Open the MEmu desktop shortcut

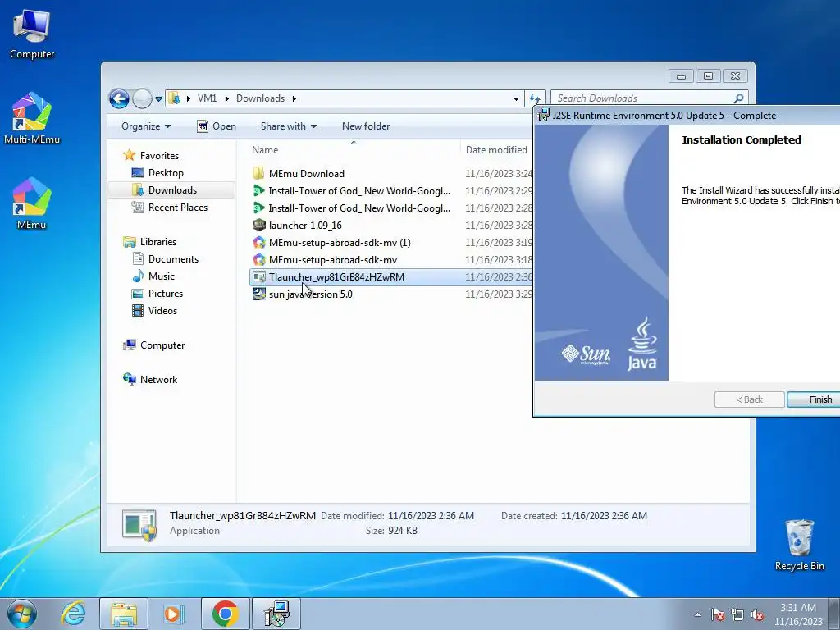(32, 203)
